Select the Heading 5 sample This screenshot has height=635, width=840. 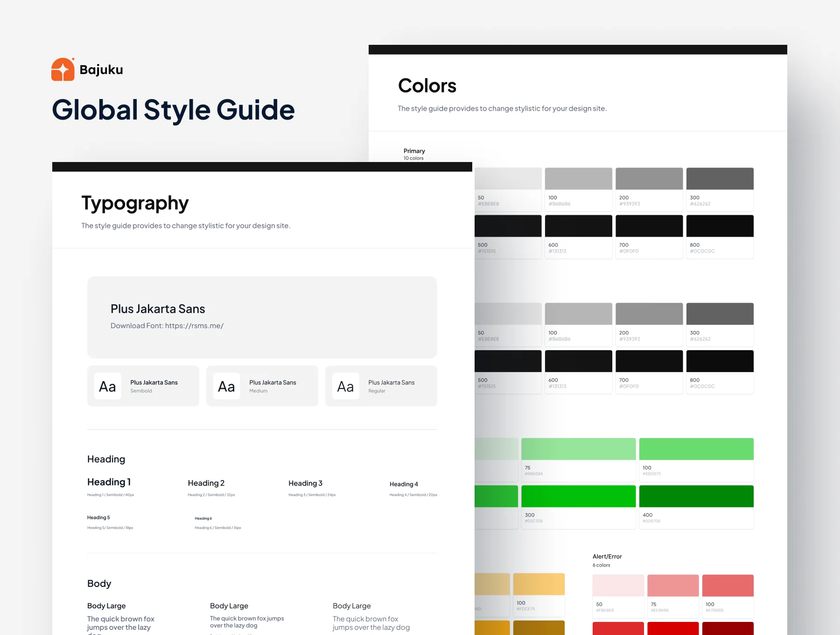[x=98, y=517]
